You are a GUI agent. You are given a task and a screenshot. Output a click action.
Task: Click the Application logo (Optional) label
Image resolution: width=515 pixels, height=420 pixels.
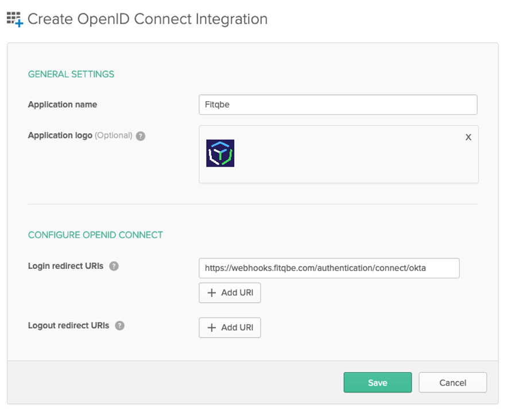(x=80, y=136)
